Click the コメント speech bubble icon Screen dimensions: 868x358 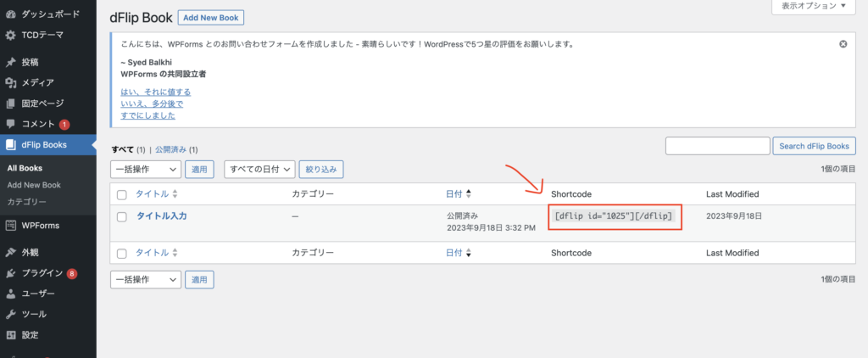click(10, 124)
